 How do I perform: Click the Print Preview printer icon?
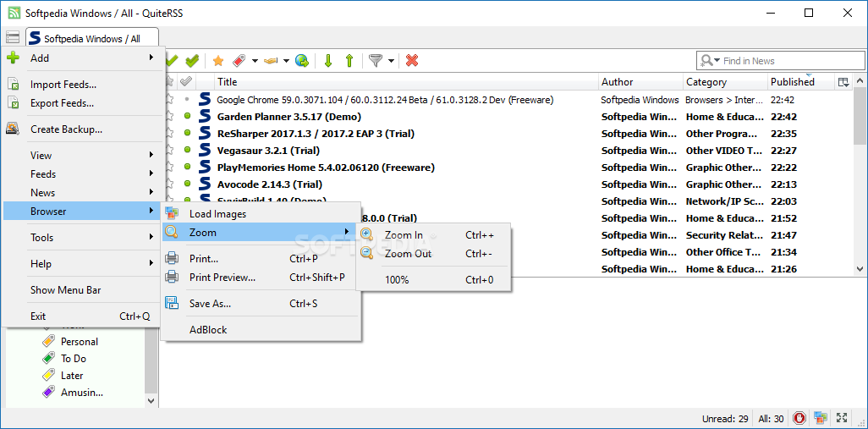coord(172,277)
